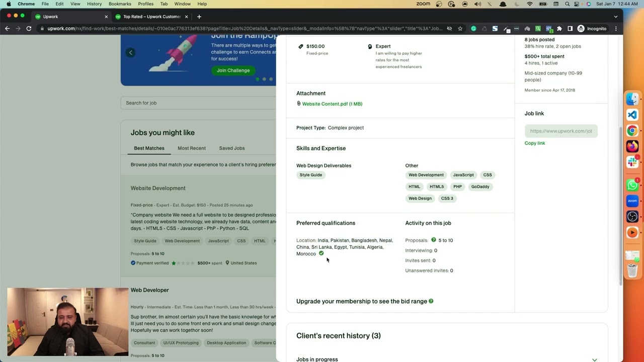Open Firefox from the Dock
Screen dimensions: 644x362
(632, 146)
